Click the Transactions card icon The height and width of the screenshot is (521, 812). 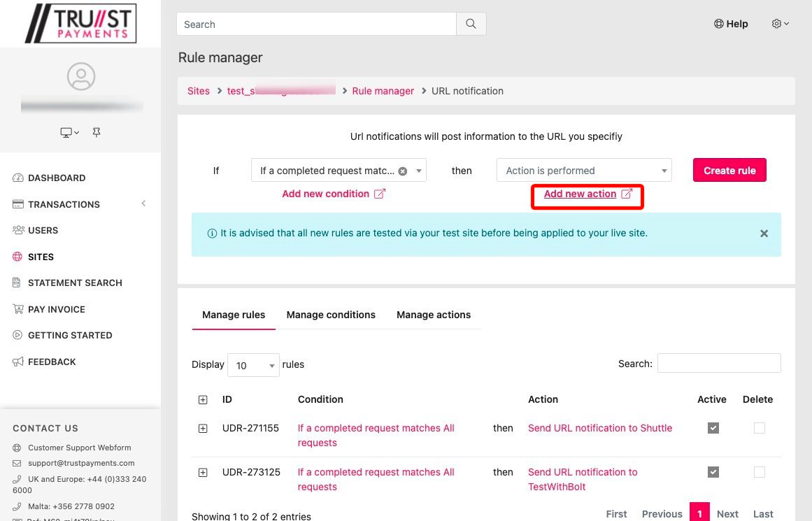point(18,204)
